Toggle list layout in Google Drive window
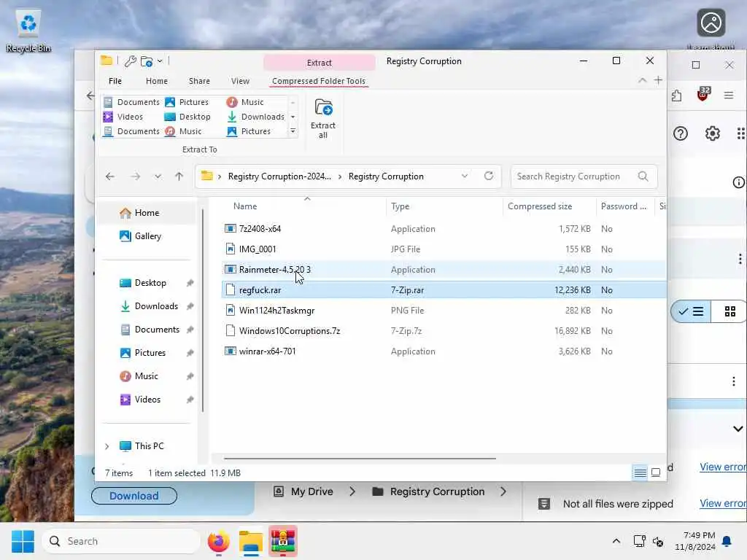This screenshot has height=560, width=747. [692, 311]
